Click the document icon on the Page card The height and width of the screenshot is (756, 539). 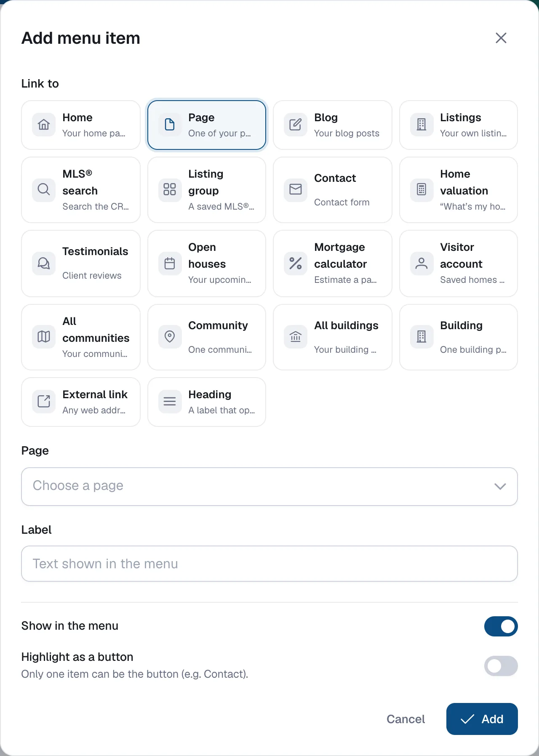tap(170, 125)
